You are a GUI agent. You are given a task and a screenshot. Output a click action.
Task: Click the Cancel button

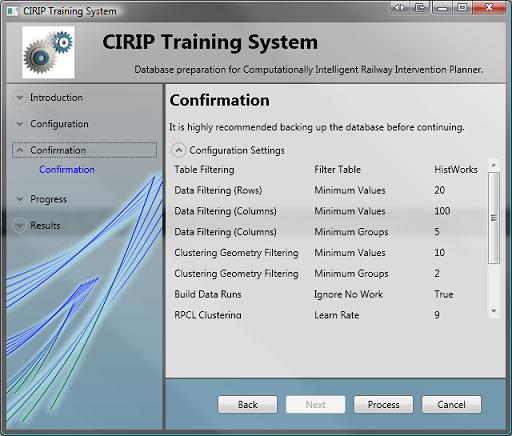(x=451, y=405)
